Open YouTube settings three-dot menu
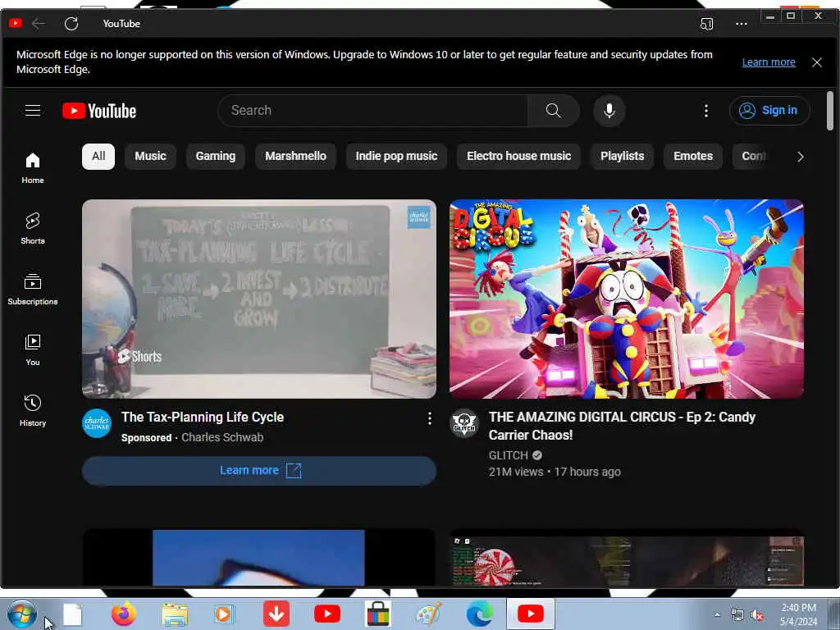The width and height of the screenshot is (840, 630). [x=706, y=111]
